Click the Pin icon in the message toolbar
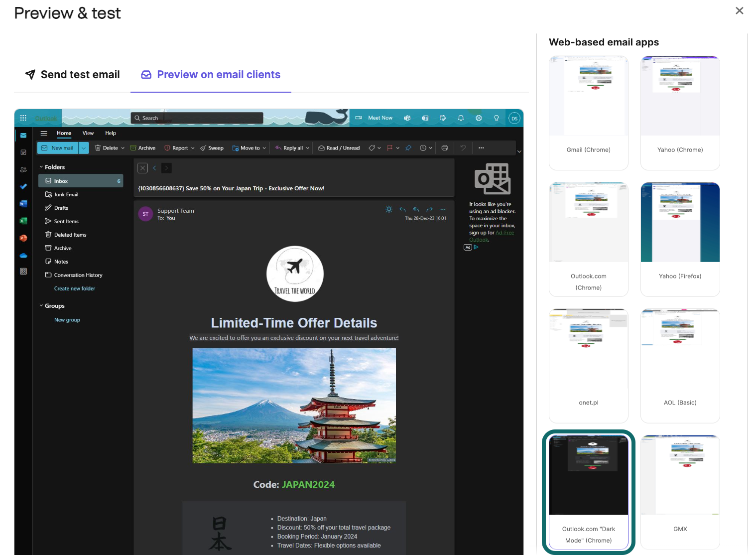Viewport: 756px width, 555px height. [x=408, y=147]
